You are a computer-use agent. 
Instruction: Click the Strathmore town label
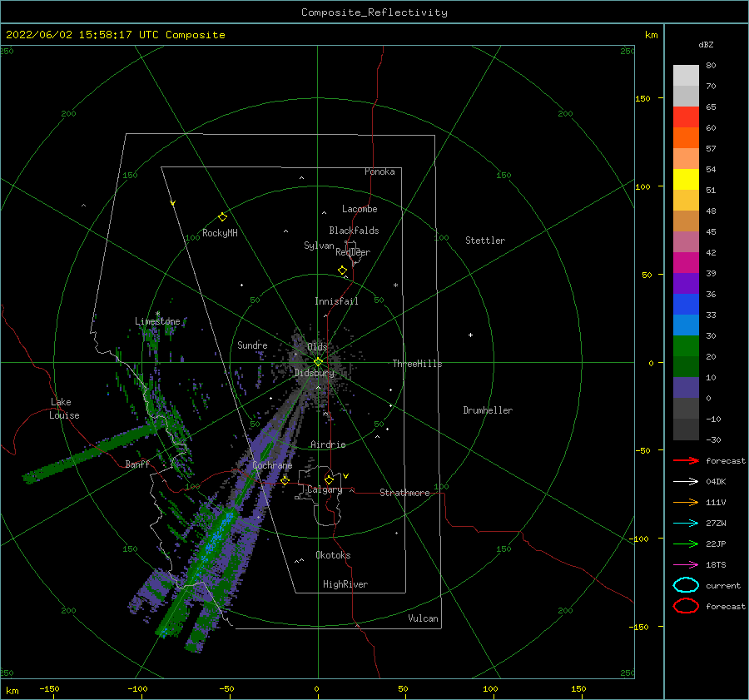click(x=404, y=493)
